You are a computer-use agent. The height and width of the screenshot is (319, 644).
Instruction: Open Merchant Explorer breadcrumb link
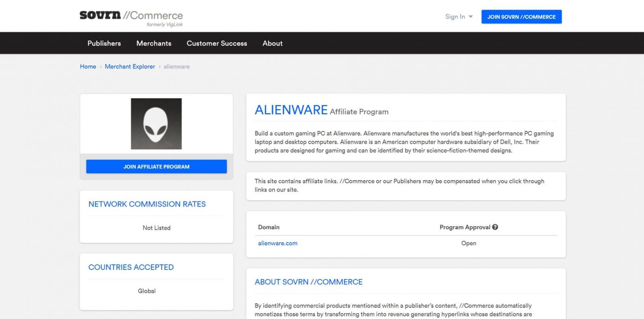click(x=130, y=66)
